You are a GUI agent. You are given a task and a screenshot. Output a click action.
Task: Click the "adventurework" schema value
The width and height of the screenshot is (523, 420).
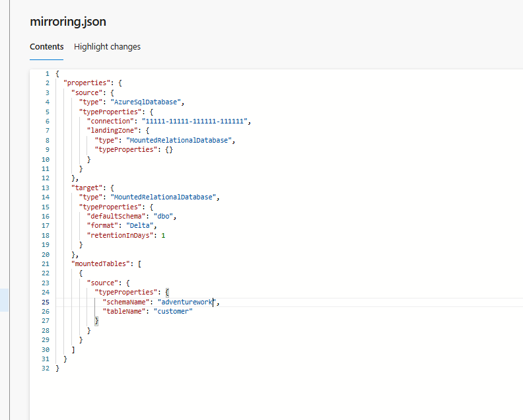(x=187, y=302)
